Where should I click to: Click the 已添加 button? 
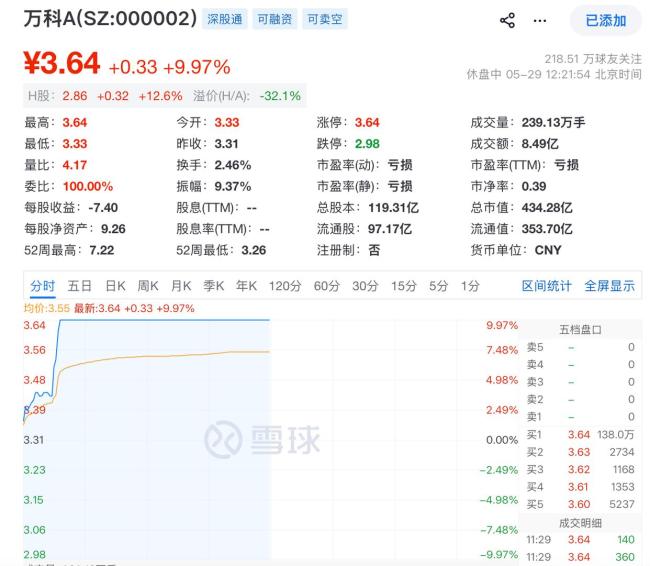[x=606, y=20]
